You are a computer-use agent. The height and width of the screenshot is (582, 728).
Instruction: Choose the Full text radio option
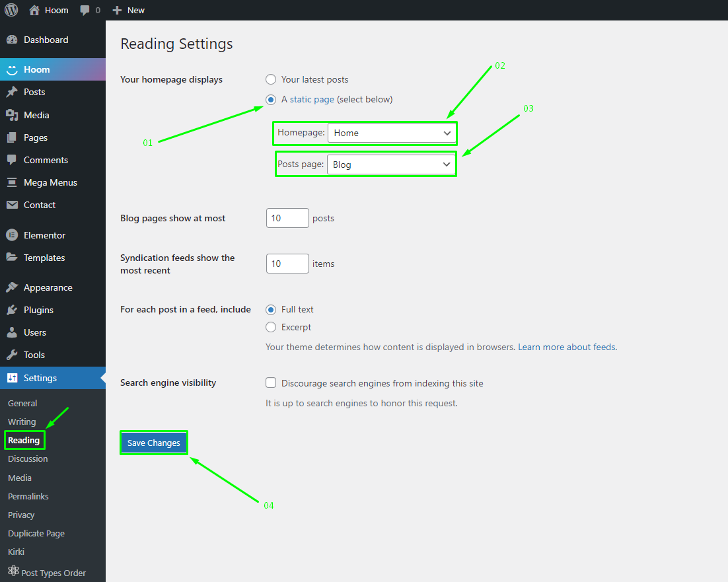pos(271,309)
